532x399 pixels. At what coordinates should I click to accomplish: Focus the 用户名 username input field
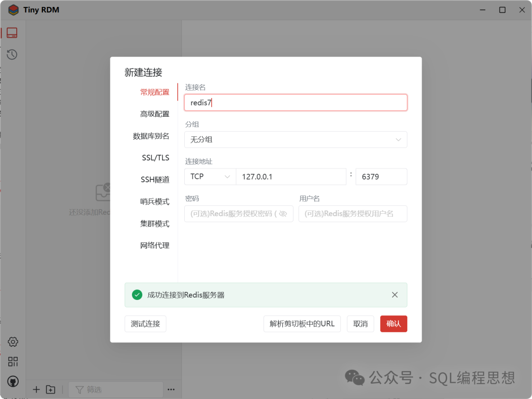pos(353,214)
